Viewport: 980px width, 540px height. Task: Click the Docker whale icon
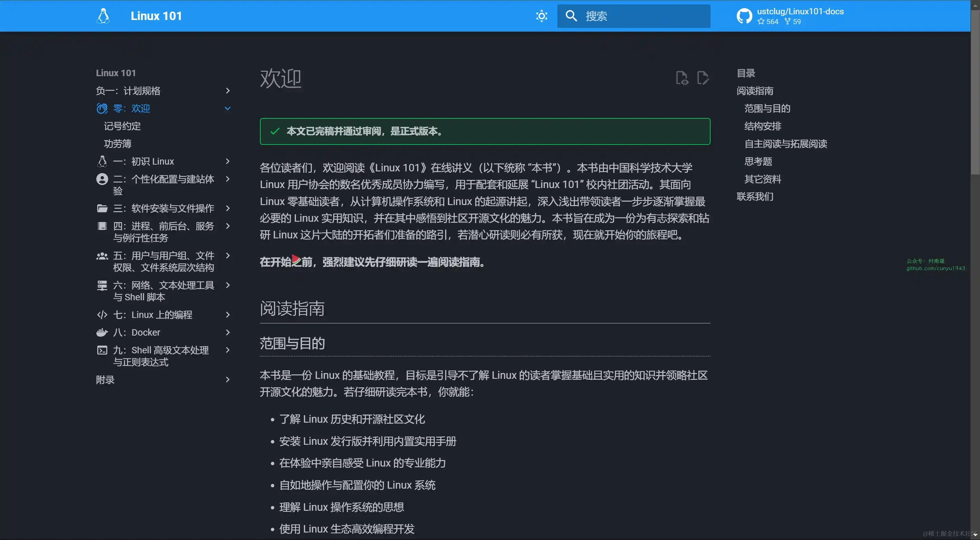pos(102,333)
